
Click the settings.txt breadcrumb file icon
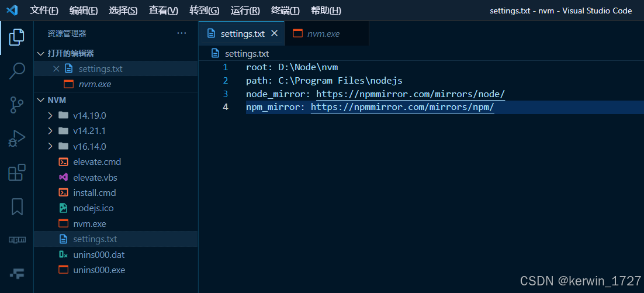[x=215, y=53]
